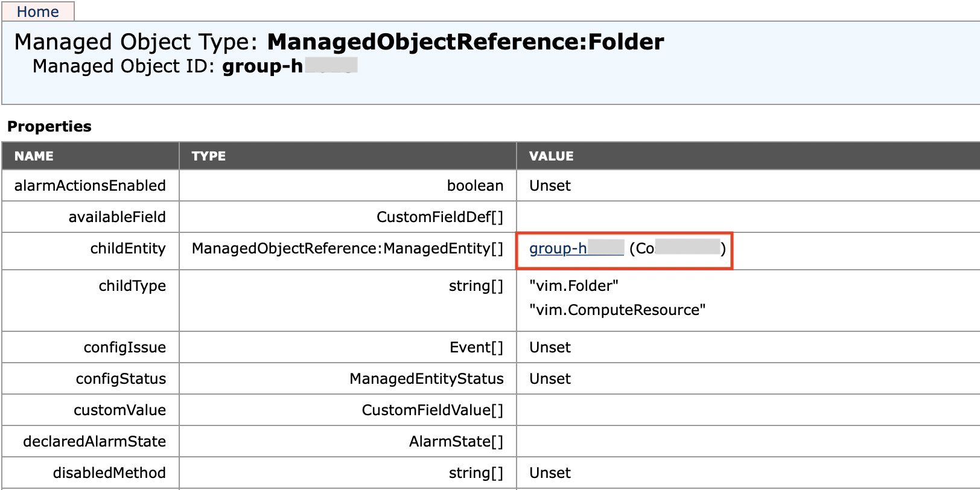Click the "vim.ComputeResource" childType value
Image resolution: width=980 pixels, height=490 pixels.
click(617, 310)
